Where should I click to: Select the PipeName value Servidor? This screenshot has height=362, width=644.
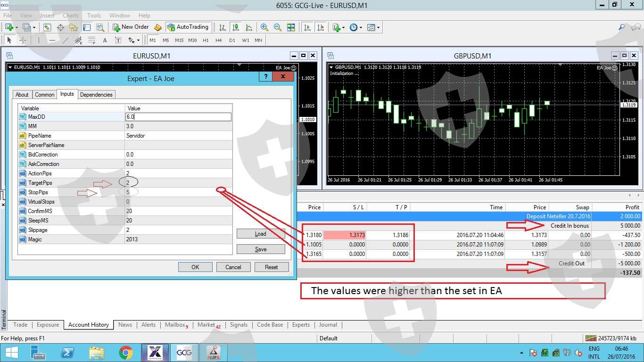(x=178, y=136)
